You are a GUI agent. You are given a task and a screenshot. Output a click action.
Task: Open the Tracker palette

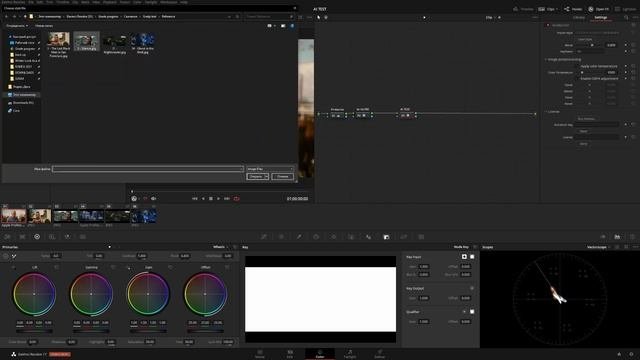click(x=333, y=237)
